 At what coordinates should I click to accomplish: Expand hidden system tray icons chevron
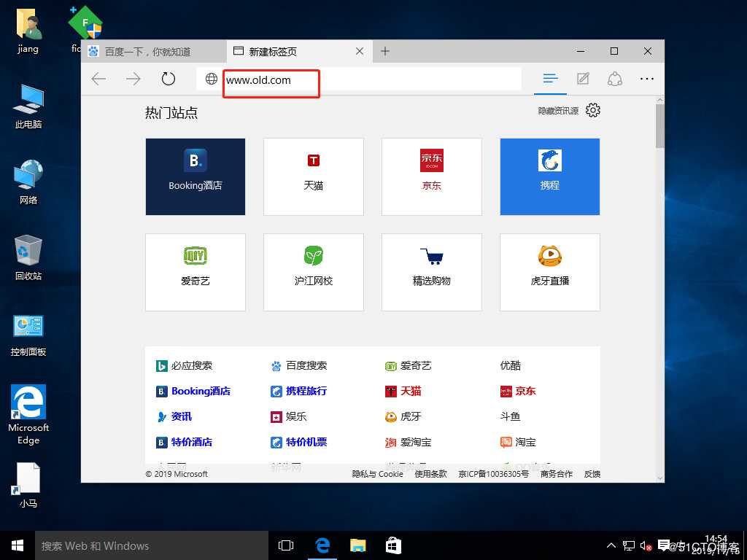point(611,545)
